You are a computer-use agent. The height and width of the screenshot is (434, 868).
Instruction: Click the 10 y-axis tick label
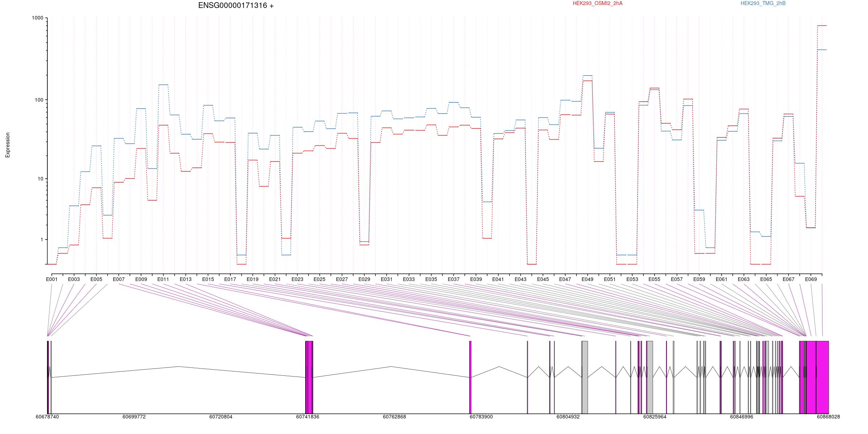tap(40, 179)
